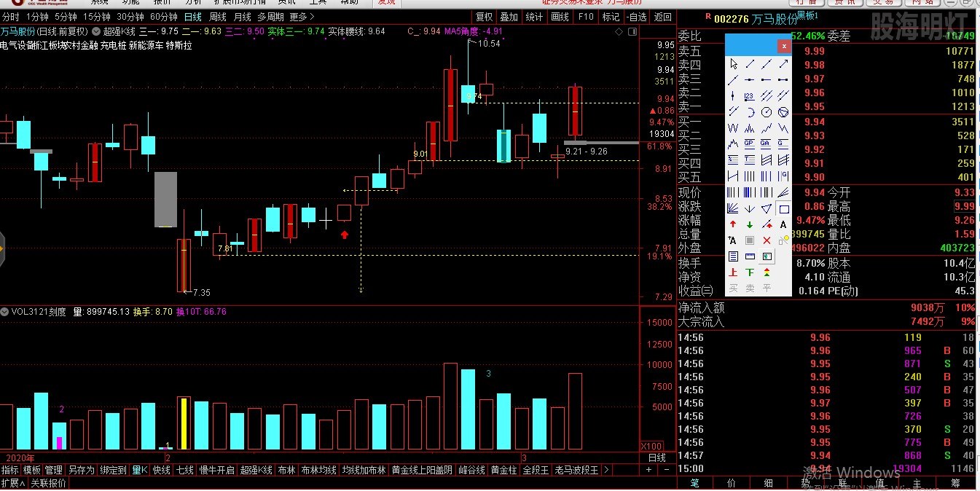980x491 pixels.
Task: Switch to the 5分钟 period
Action: point(66,17)
